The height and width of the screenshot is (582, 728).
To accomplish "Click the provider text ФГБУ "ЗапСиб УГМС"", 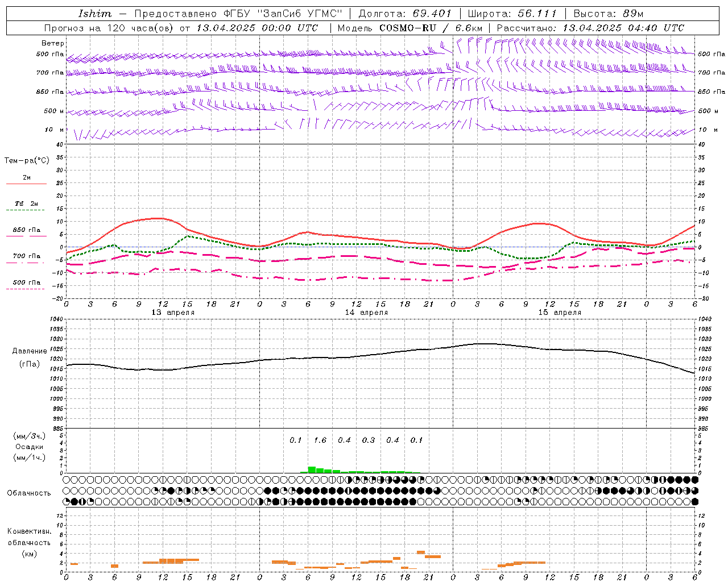I will (283, 14).
